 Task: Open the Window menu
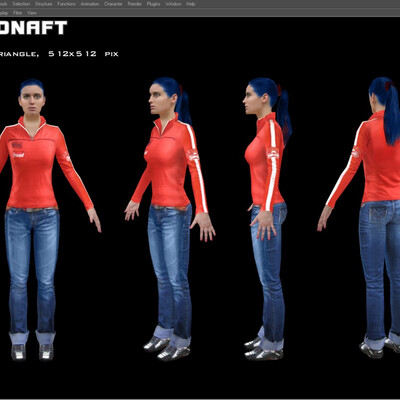click(173, 4)
